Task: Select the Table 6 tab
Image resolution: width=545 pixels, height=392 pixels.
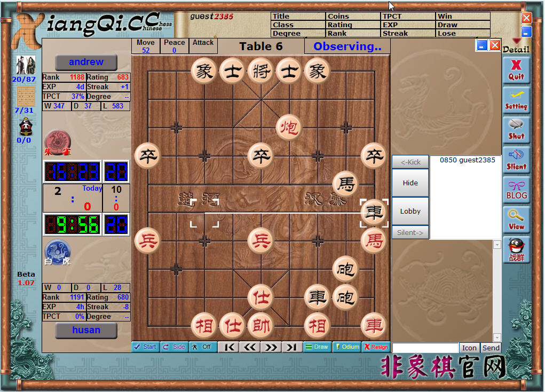Action: point(261,46)
